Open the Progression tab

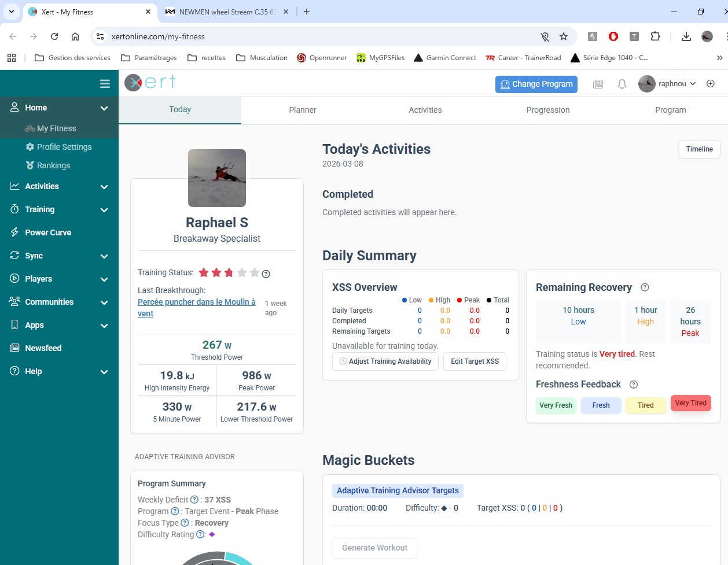547,110
